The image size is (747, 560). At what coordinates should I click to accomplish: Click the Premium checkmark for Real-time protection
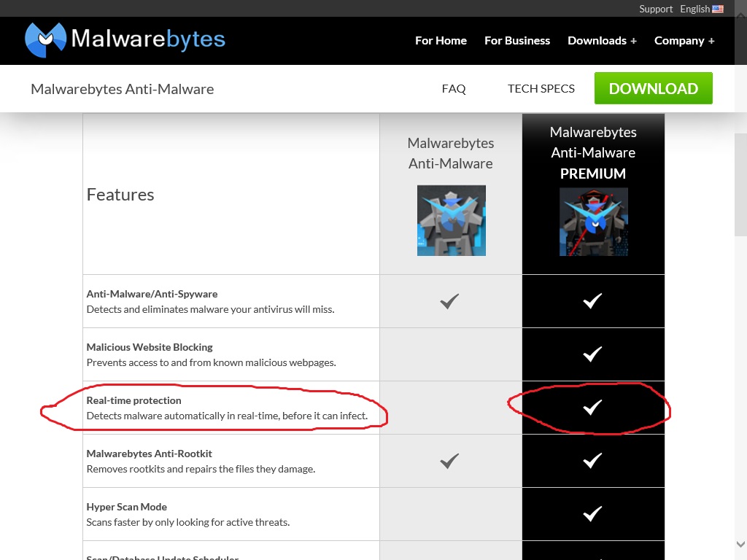pyautogui.click(x=592, y=408)
